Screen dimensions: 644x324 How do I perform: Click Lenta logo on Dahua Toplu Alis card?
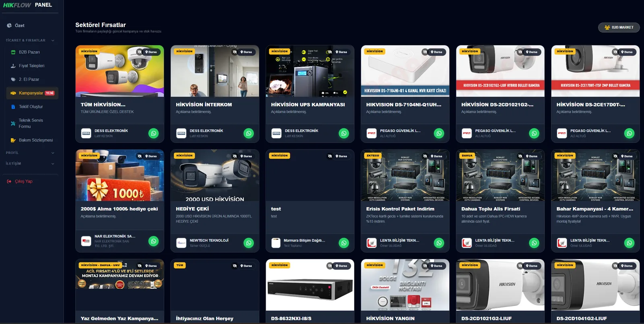[466, 243]
